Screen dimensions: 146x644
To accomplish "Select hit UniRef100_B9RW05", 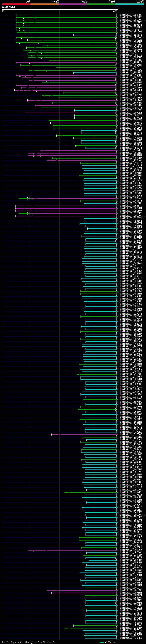I will (131, 50).
